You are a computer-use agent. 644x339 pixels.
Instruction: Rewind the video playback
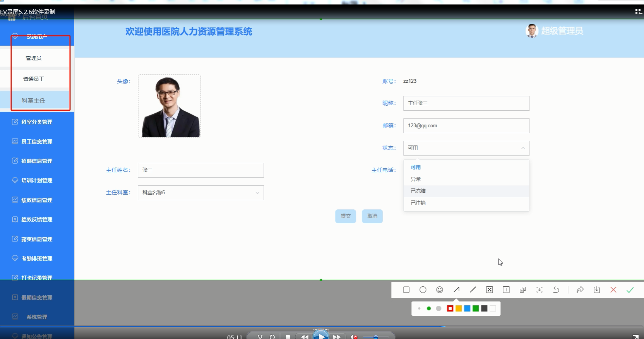click(305, 337)
